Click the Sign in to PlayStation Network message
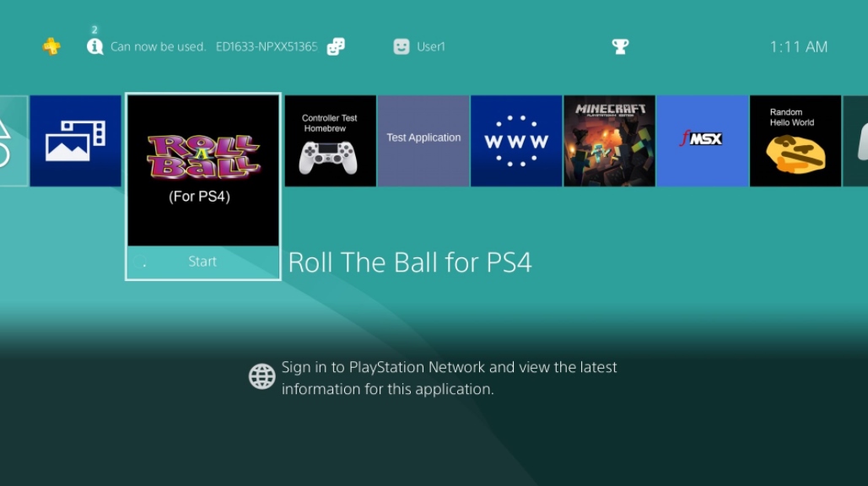 tap(449, 378)
